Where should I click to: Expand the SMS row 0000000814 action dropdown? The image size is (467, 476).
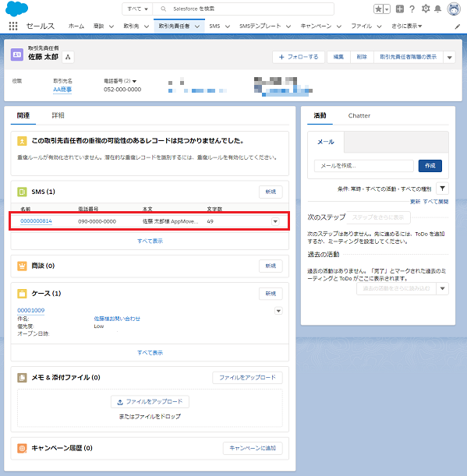(x=275, y=221)
